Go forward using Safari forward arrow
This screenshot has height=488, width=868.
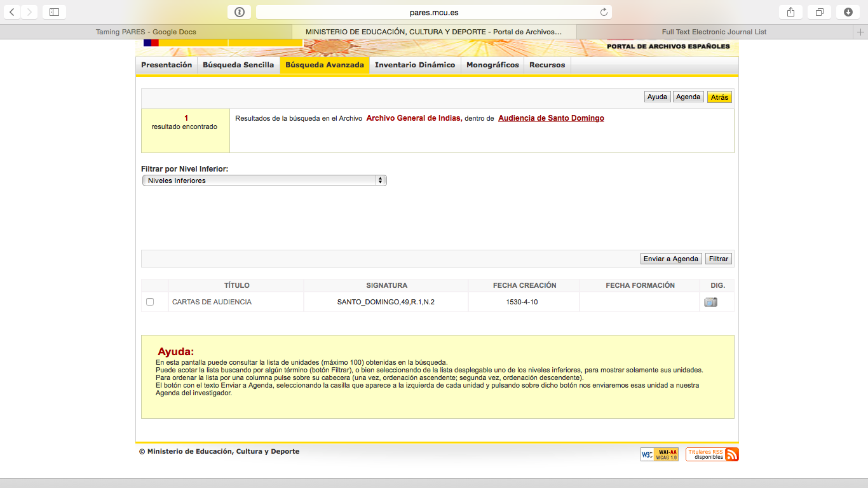click(30, 12)
